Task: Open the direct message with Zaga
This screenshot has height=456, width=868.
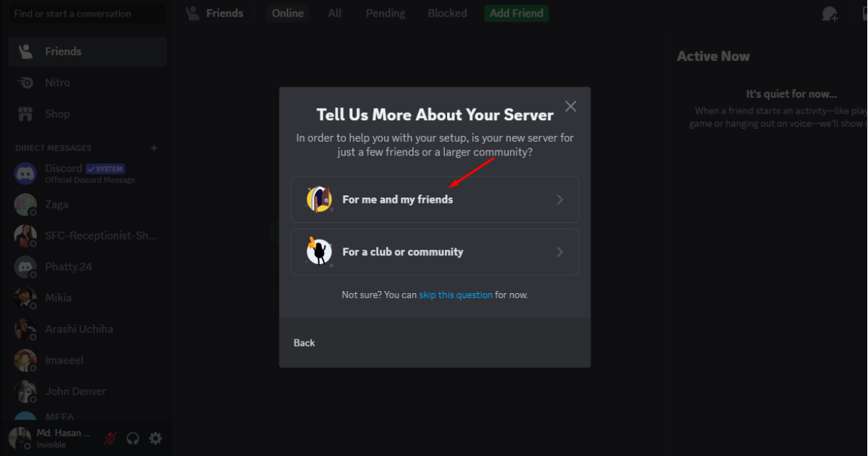Action: 88,205
